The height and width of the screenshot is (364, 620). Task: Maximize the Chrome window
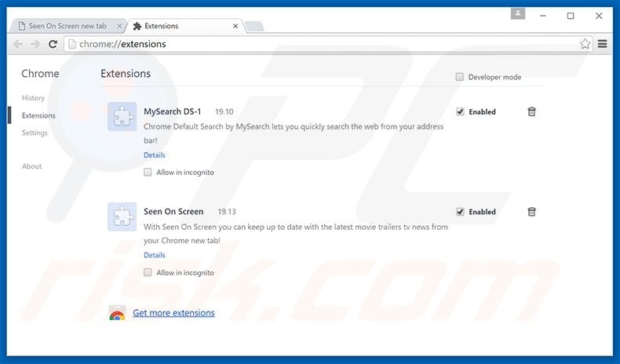coord(571,16)
